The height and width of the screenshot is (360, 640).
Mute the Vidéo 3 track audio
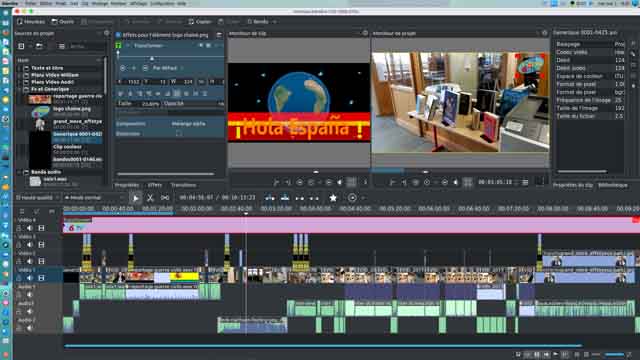30,245
